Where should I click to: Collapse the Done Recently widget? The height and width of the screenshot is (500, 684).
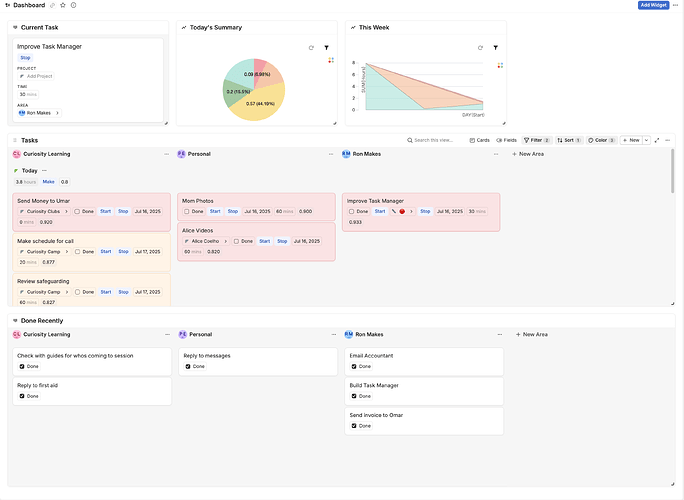[15, 321]
